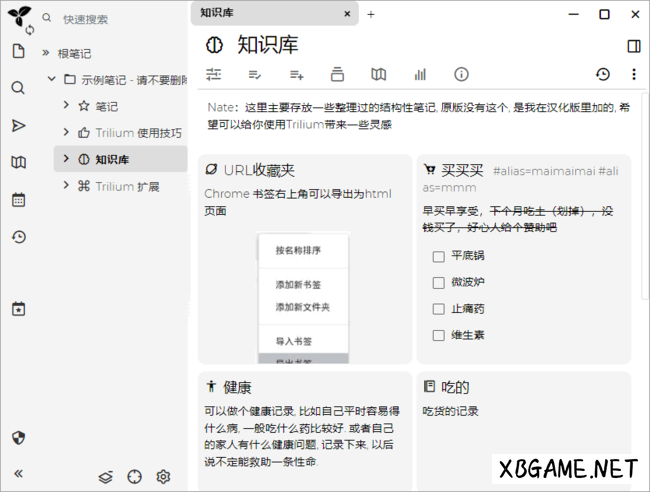Open a new tab with plus button
The image size is (650, 492).
click(x=371, y=14)
